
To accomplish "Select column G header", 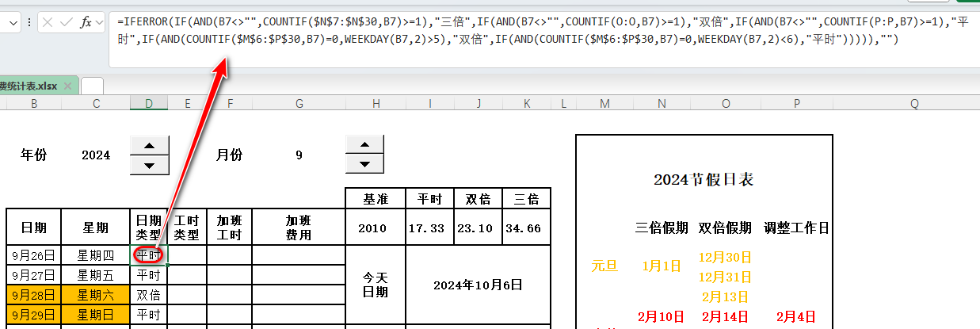I will pos(299,104).
